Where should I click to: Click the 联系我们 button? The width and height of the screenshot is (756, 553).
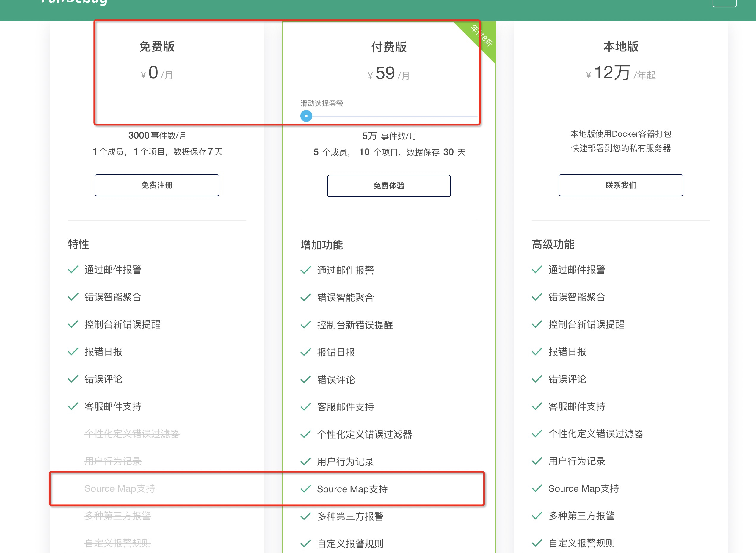(x=620, y=185)
